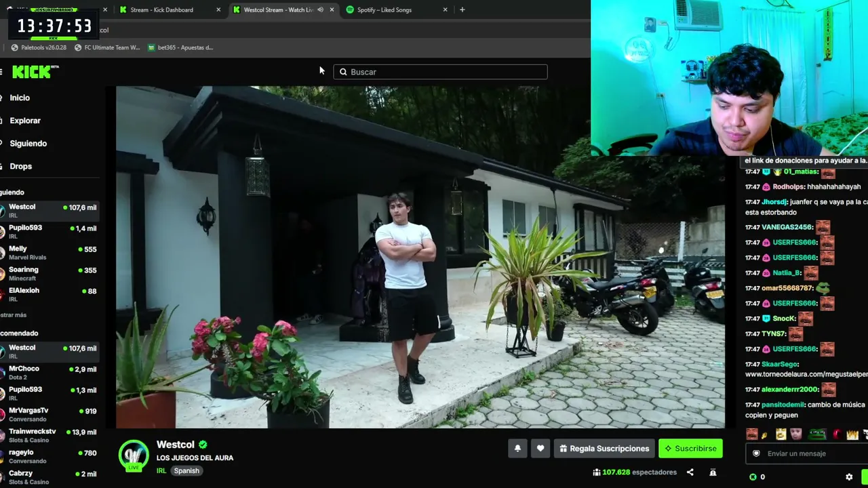The image size is (868, 488).
Task: Click Regala Suscripciones button
Action: [604, 449]
